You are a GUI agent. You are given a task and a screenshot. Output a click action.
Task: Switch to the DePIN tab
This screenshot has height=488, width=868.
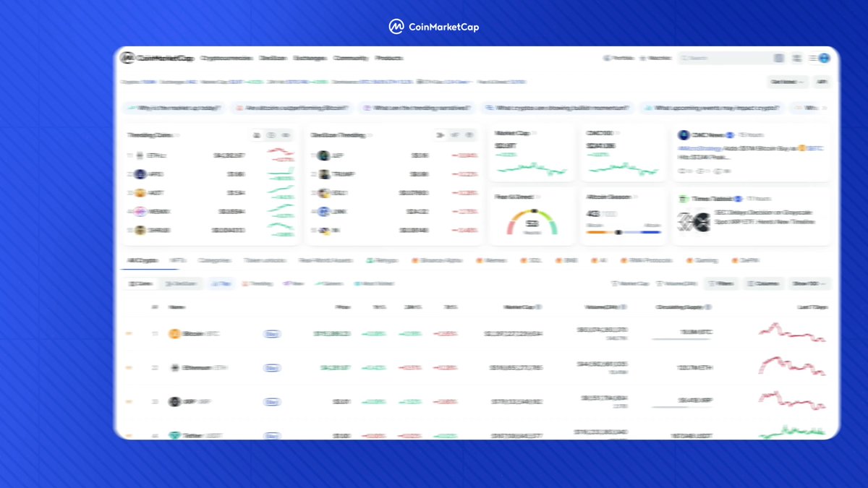[744, 260]
